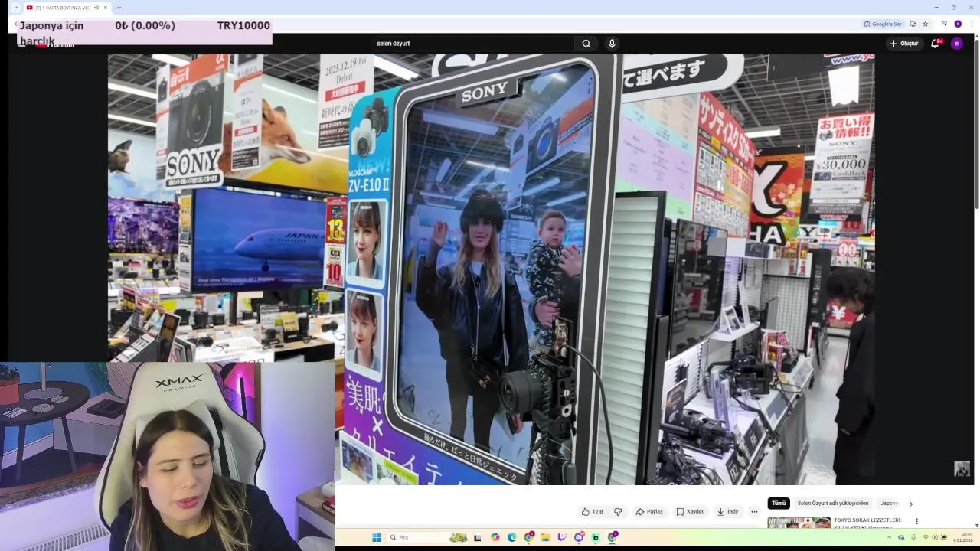Open options menu for suggested Tokyo video

916,521
